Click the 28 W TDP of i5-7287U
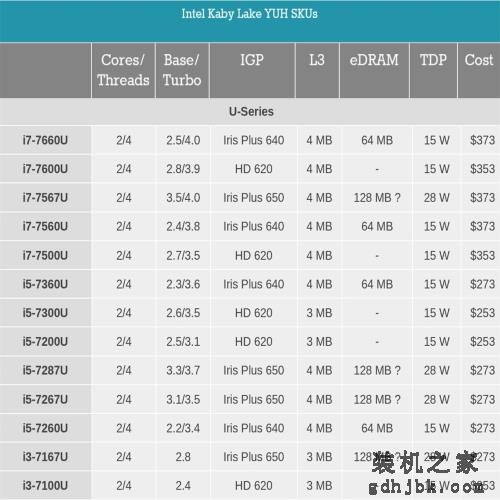Image resolution: width=500 pixels, height=500 pixels. click(x=437, y=370)
